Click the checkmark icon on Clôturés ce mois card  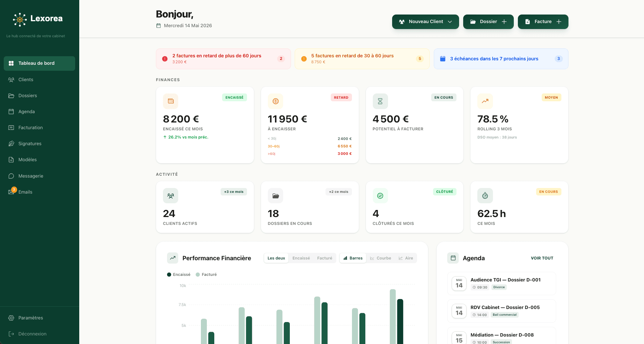point(380,196)
